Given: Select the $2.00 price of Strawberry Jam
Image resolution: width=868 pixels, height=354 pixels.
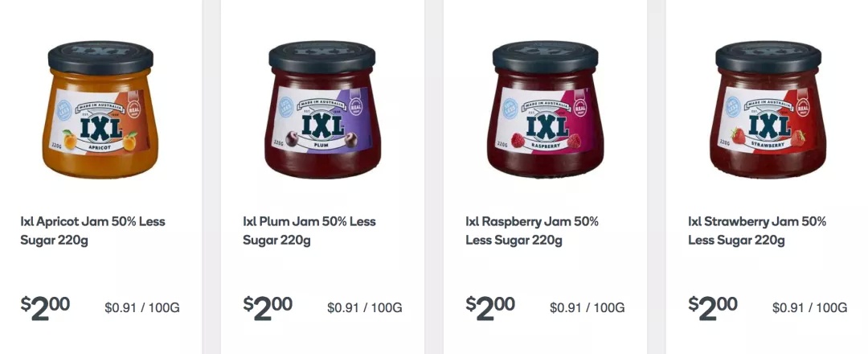Looking at the screenshot, I should click(713, 307).
